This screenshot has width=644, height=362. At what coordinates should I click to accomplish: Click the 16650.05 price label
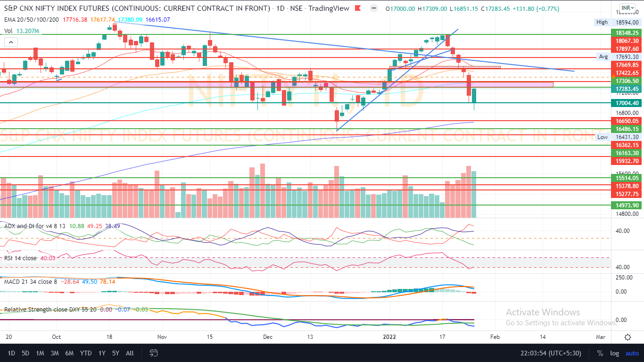[627, 121]
